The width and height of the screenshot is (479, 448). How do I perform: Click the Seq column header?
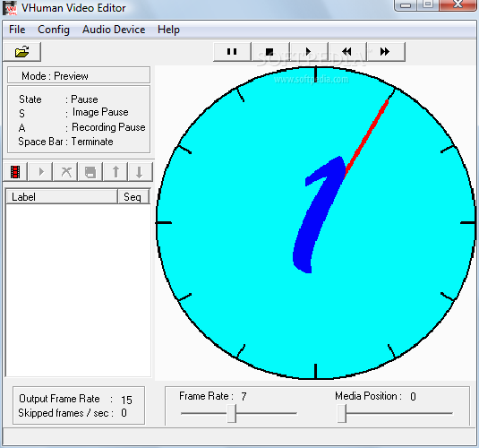pyautogui.click(x=133, y=196)
